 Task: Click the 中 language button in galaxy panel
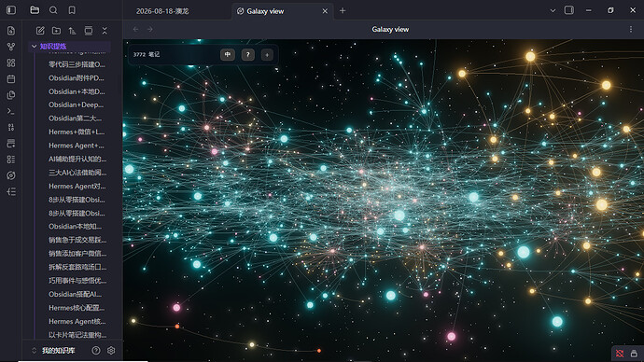(228, 55)
